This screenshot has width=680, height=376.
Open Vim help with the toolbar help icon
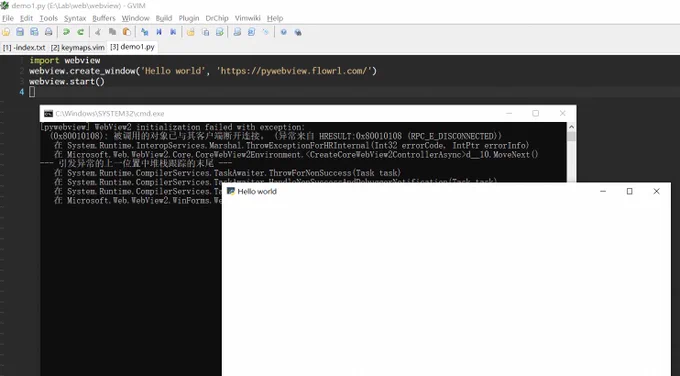(284, 32)
